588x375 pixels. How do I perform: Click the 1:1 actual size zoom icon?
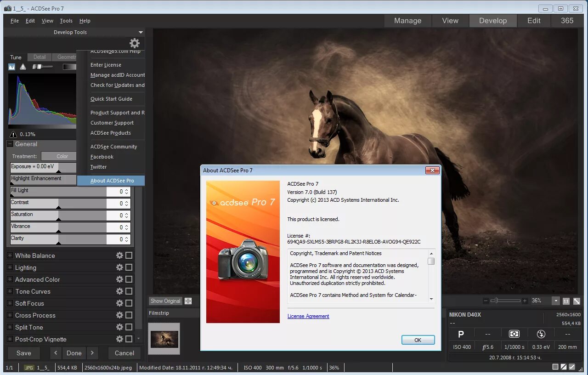pos(566,301)
